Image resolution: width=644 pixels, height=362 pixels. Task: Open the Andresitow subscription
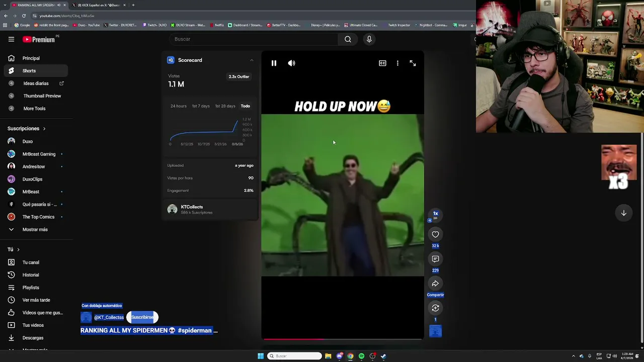coord(36,166)
